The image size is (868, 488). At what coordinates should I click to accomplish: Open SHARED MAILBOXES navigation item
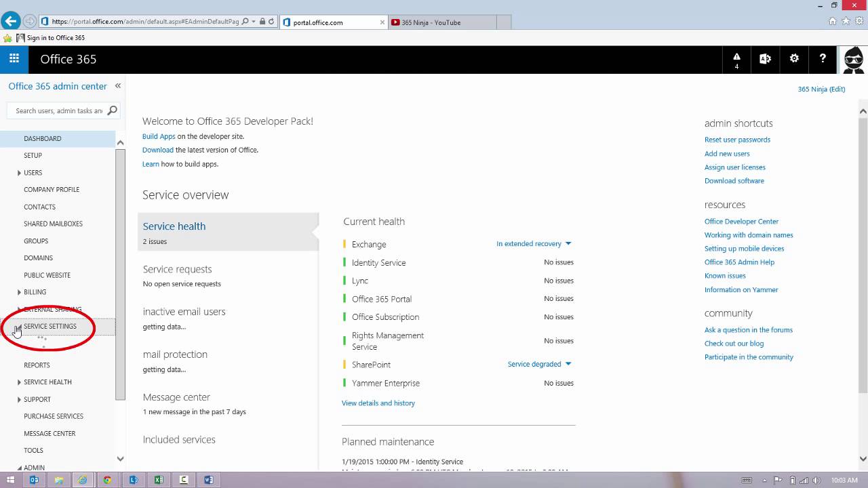tap(53, 224)
